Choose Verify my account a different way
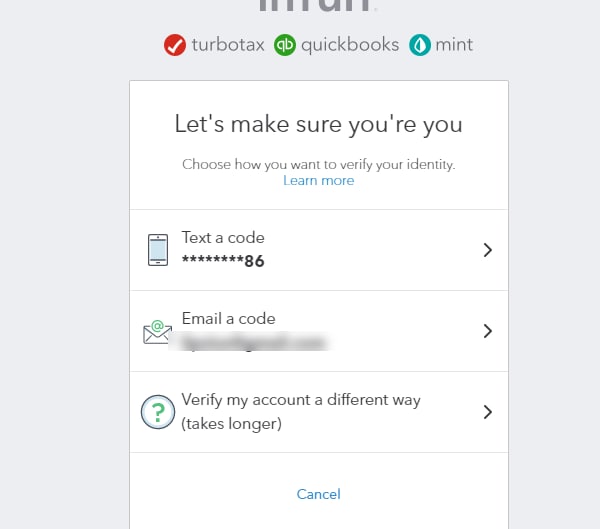Screen dimensions: 600x529 [x=319, y=412]
